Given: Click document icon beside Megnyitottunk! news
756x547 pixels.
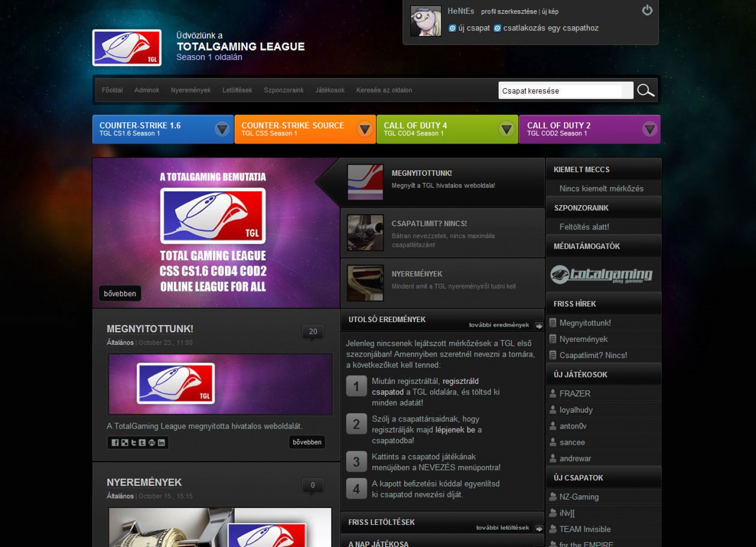Looking at the screenshot, I should [553, 323].
